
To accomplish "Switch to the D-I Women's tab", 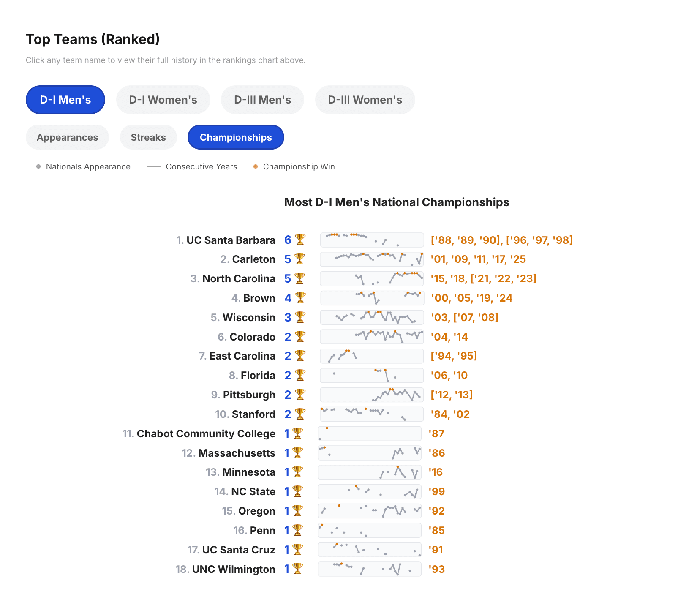I will 163,100.
